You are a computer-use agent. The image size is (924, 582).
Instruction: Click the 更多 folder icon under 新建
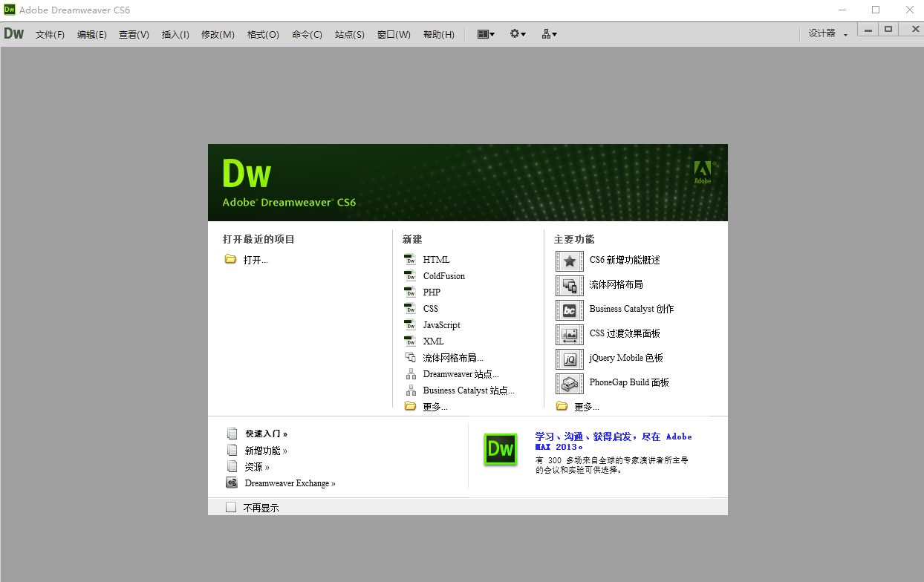(x=410, y=406)
